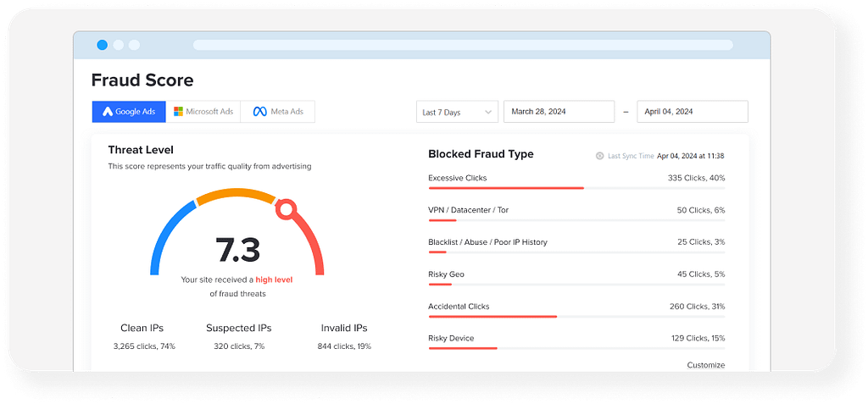Click the threat gauge needle marker
The height and width of the screenshot is (404, 868).
click(287, 209)
